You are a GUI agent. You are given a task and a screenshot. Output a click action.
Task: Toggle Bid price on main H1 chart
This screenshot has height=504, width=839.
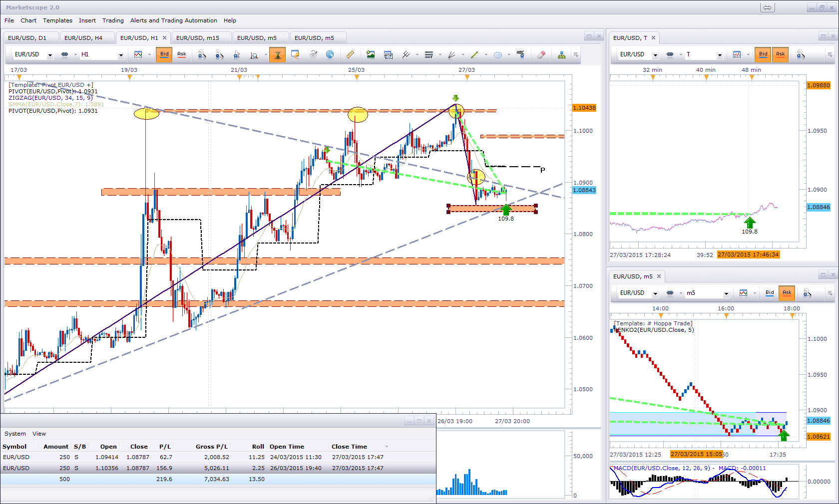[x=164, y=54]
